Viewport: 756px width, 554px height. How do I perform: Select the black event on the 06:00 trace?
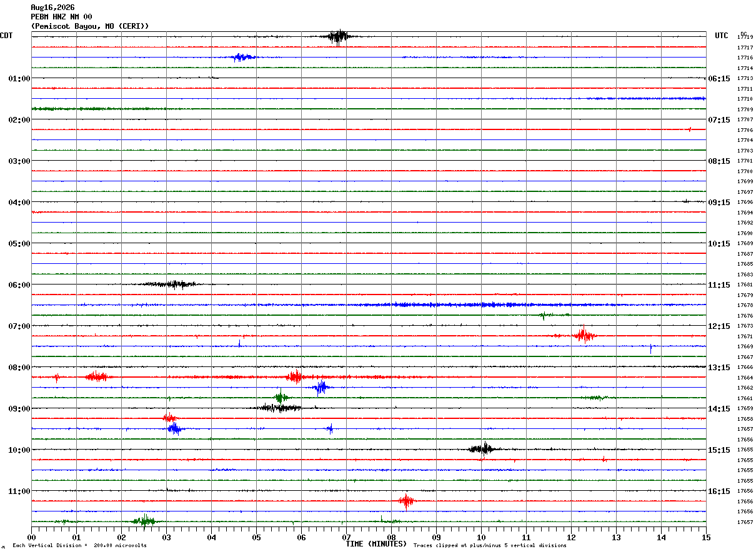172,284
